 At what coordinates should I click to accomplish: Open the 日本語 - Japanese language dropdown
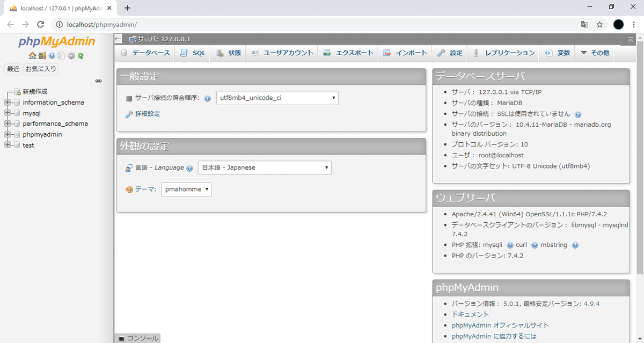coord(265,167)
